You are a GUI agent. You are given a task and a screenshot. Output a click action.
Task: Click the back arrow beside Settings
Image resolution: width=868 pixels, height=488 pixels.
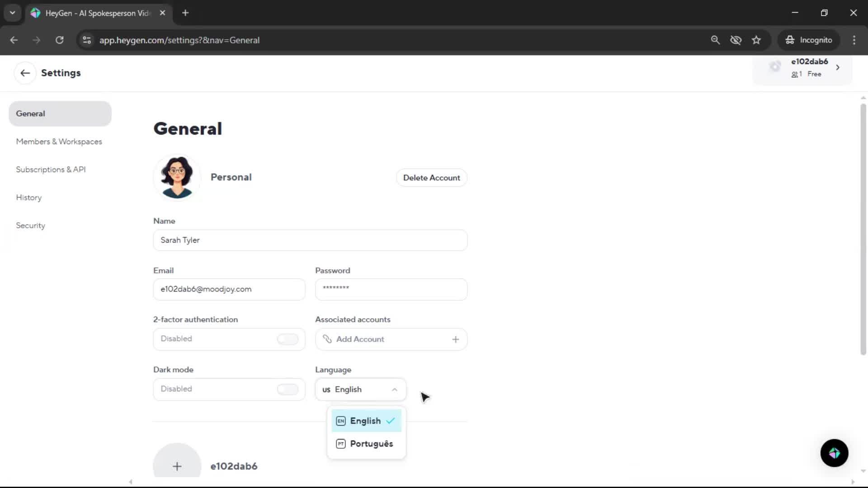coord(25,73)
